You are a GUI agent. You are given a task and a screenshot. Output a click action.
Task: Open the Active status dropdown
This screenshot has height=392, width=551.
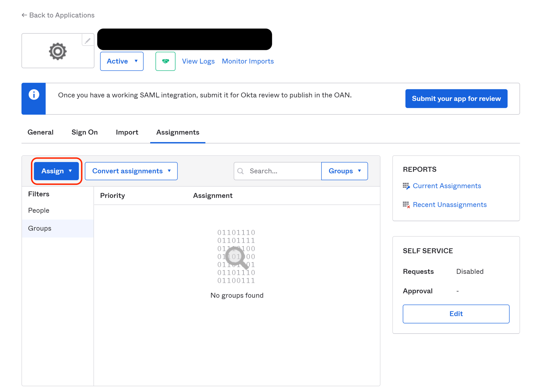click(x=122, y=61)
